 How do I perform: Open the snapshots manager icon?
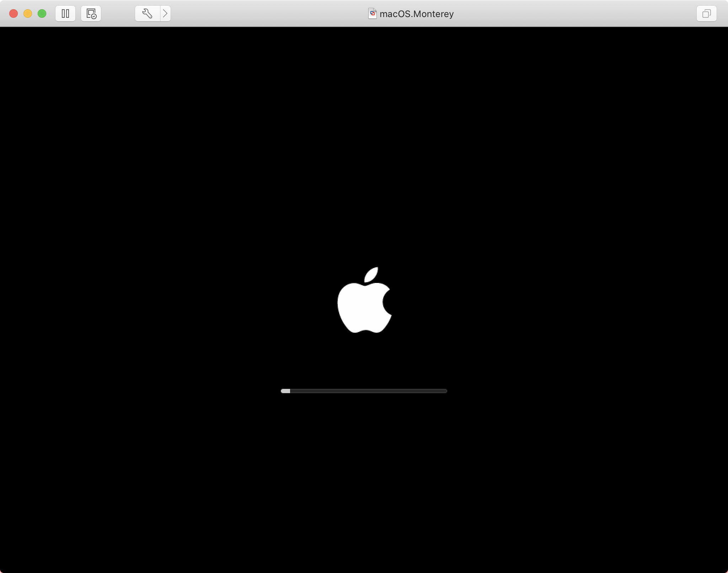pyautogui.click(x=91, y=14)
